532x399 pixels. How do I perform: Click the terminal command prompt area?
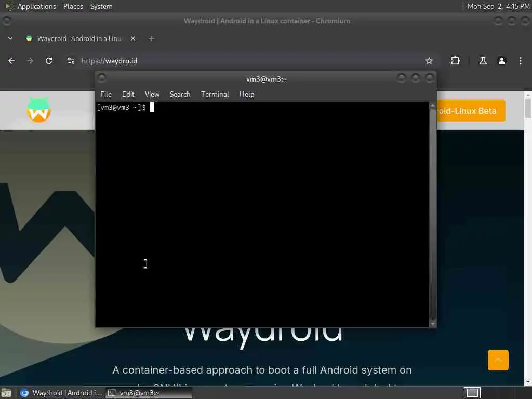(262, 215)
